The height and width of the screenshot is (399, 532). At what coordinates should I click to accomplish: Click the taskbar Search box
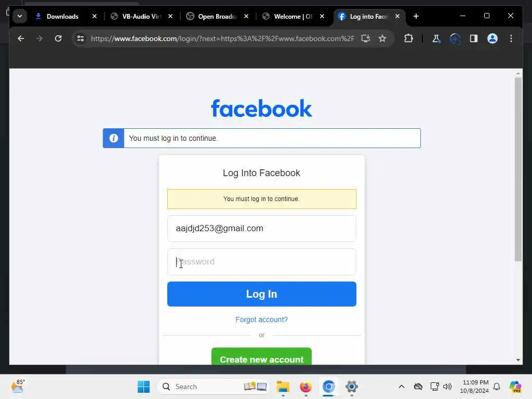coord(214,387)
